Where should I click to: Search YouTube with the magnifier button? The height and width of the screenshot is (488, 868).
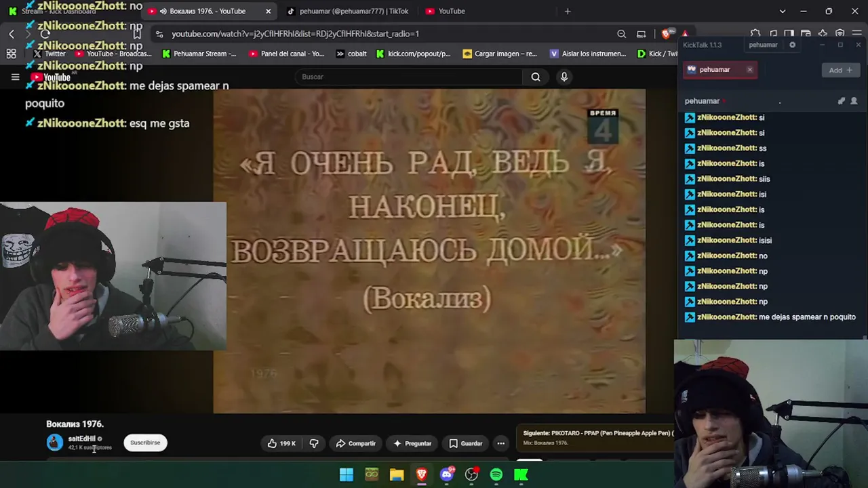pyautogui.click(x=536, y=77)
